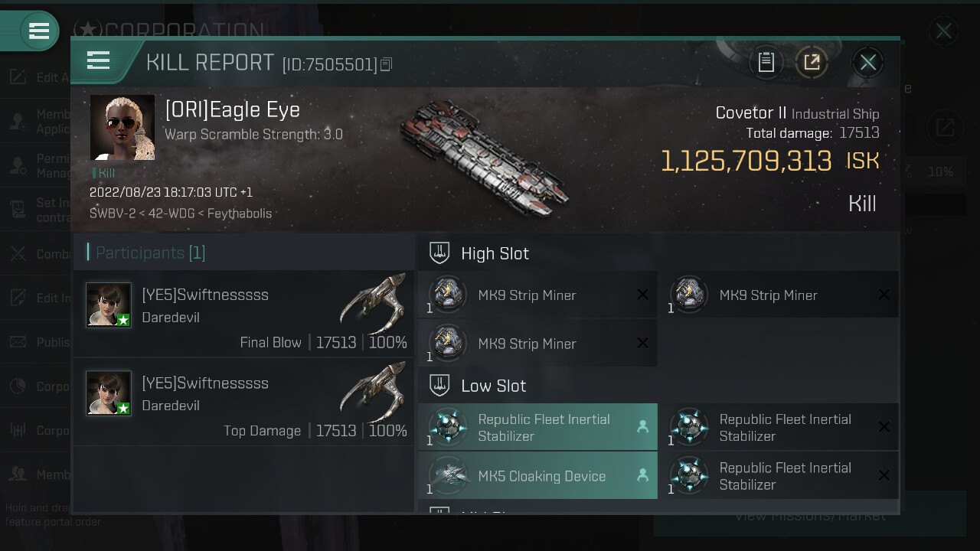The width and height of the screenshot is (980, 551).
Task: Open the kill report clipboard notes icon
Action: [x=766, y=63]
